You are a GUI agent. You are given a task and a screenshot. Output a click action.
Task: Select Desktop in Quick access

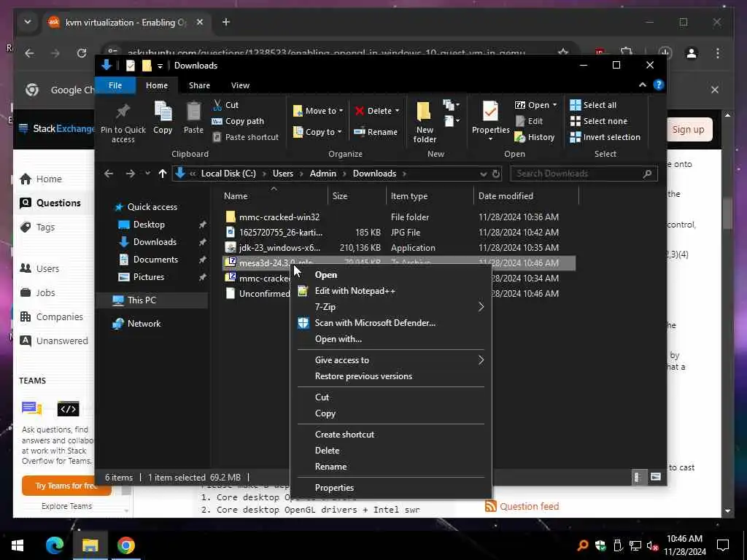(149, 225)
